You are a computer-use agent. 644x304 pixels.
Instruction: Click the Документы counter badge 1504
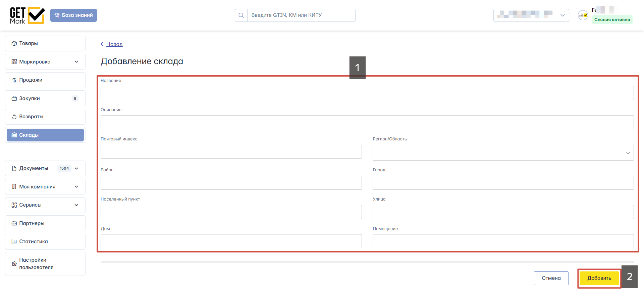(64, 168)
